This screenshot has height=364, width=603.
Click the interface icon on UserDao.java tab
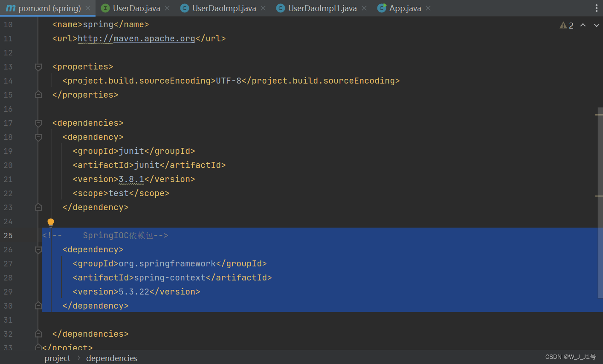point(105,8)
